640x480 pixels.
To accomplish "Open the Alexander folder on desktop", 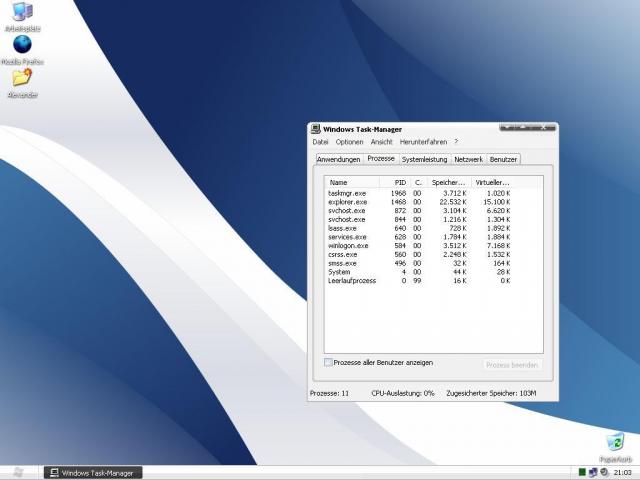I will click(x=22, y=78).
